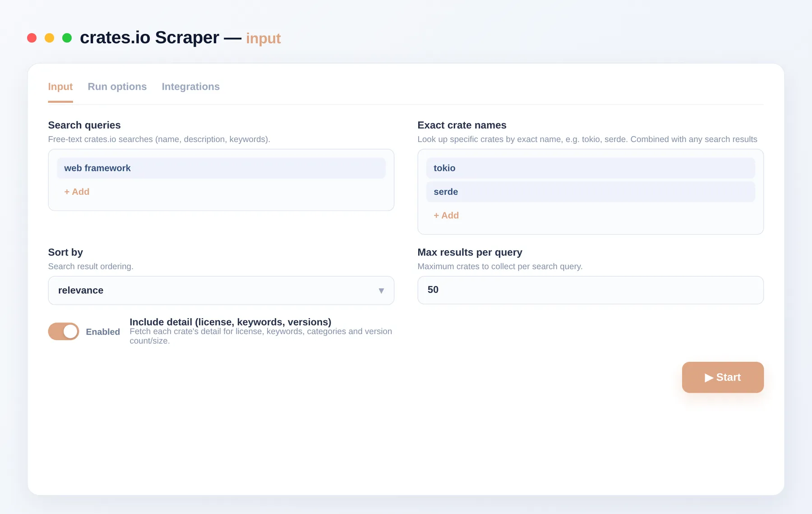Click the 'Enabled' toggle label
Image resolution: width=812 pixels, height=514 pixels.
click(x=103, y=332)
